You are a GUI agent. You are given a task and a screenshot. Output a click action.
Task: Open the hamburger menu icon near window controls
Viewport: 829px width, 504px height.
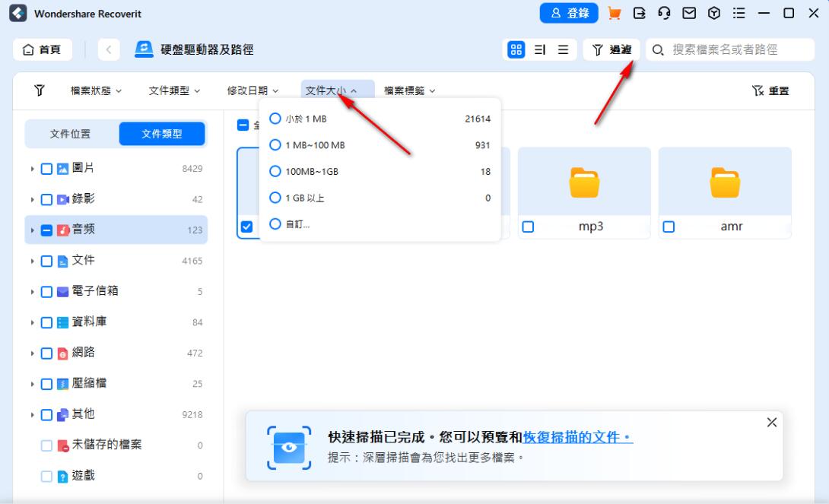[738, 13]
